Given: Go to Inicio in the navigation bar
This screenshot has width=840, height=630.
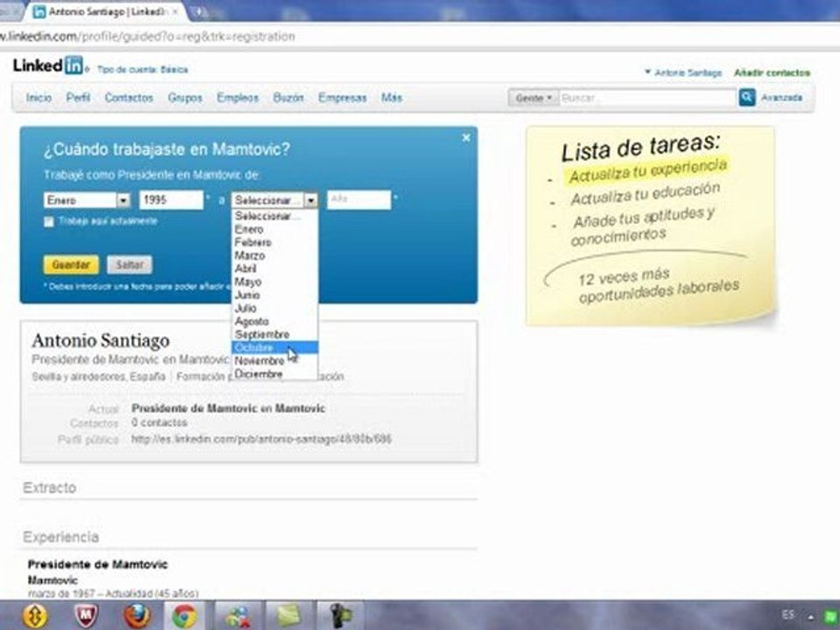Looking at the screenshot, I should pos(39,98).
